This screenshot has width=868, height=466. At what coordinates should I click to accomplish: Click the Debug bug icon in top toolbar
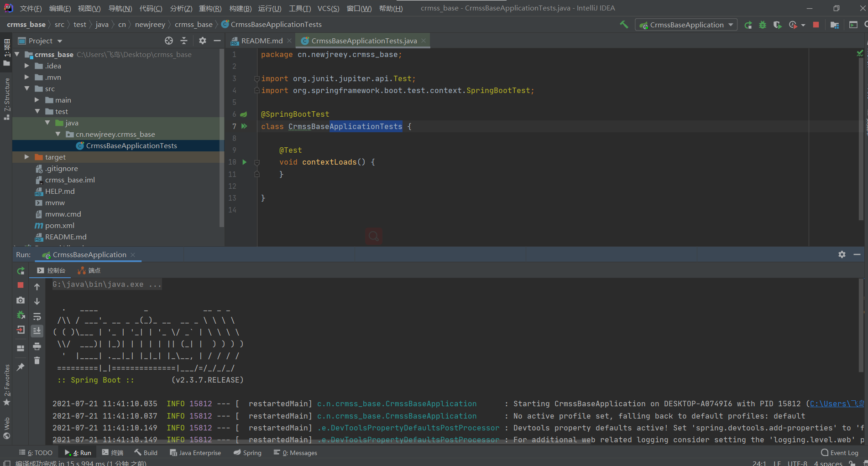[x=762, y=25]
